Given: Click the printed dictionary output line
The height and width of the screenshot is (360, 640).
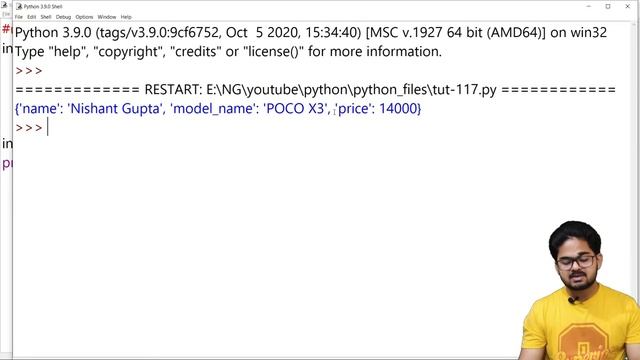Looking at the screenshot, I should [x=218, y=109].
